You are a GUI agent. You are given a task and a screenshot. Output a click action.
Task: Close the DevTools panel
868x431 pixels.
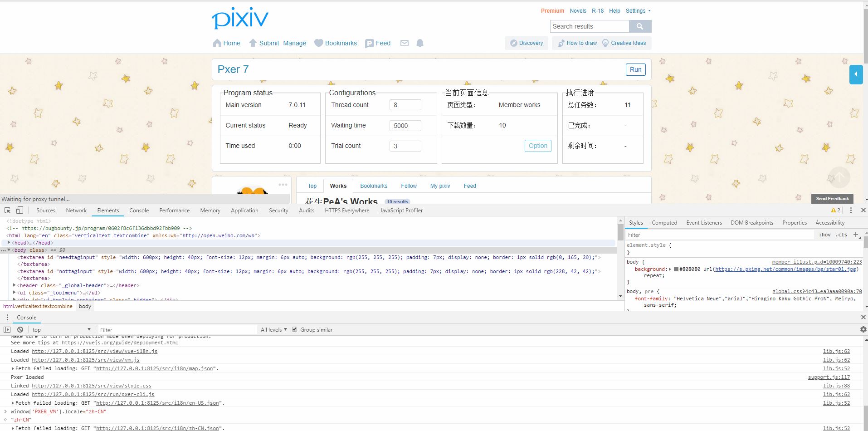(x=863, y=210)
